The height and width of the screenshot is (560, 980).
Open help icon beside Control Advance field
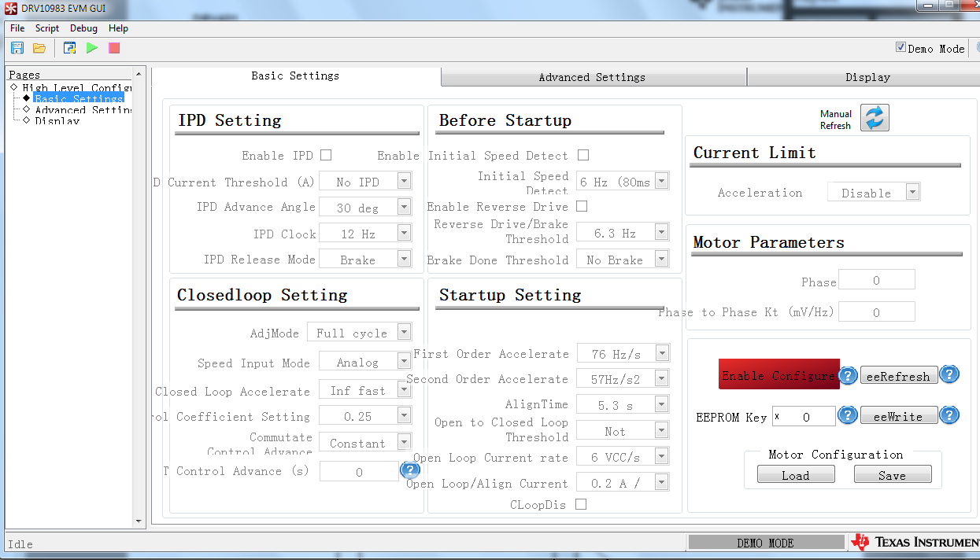pyautogui.click(x=410, y=470)
